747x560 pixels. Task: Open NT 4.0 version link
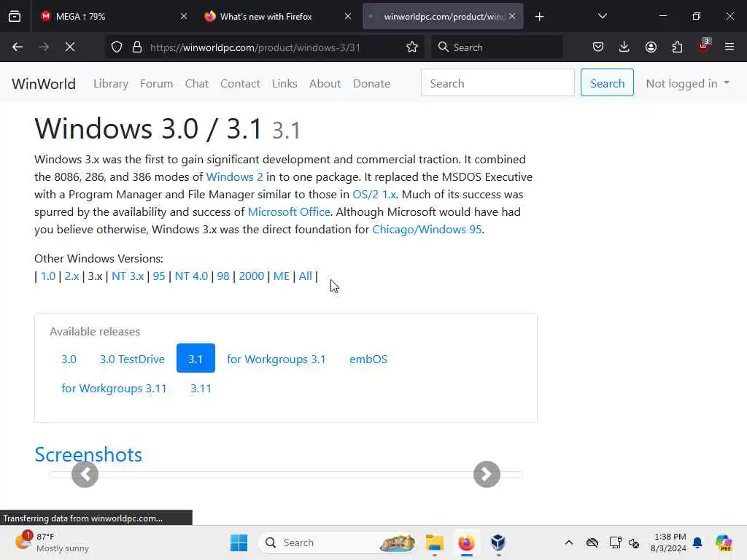(191, 276)
